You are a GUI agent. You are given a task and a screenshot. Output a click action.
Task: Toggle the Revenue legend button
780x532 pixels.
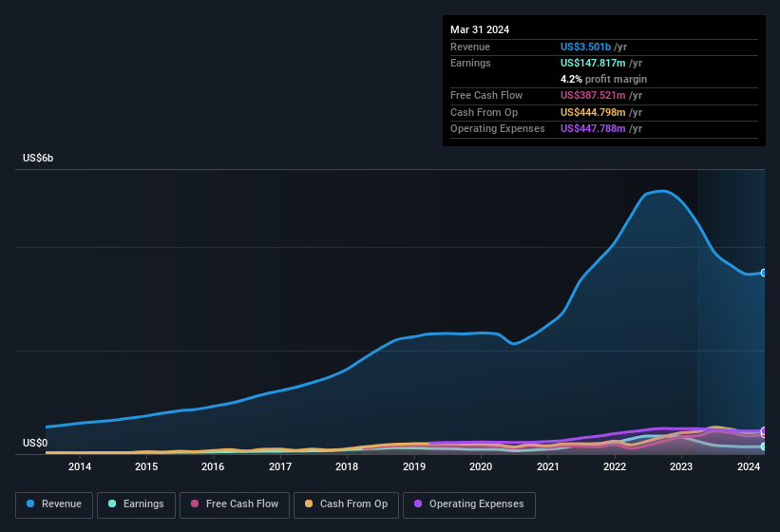click(x=54, y=504)
